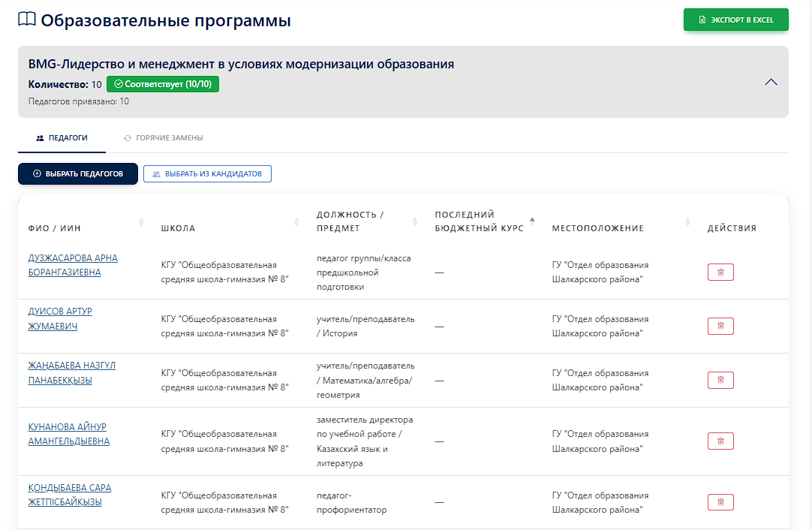Remove Жаңабаева Назгүл using trash icon
Viewport: 812px width, 530px height.
point(720,380)
